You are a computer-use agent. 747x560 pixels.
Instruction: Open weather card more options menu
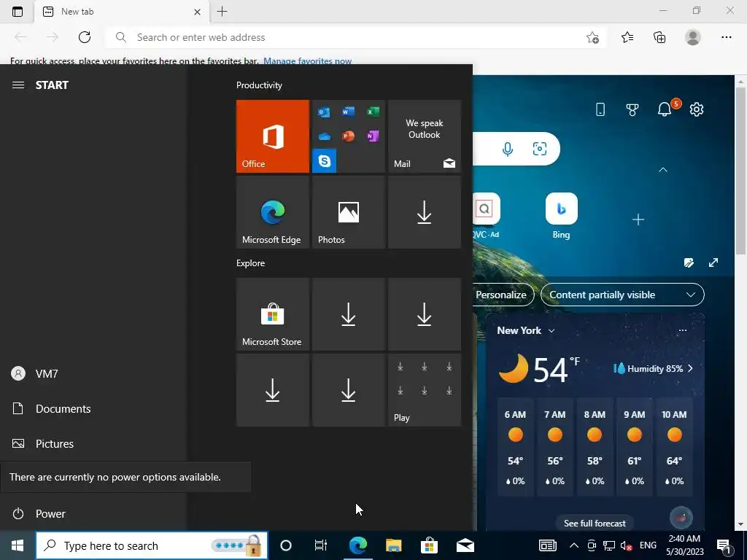[683, 330]
